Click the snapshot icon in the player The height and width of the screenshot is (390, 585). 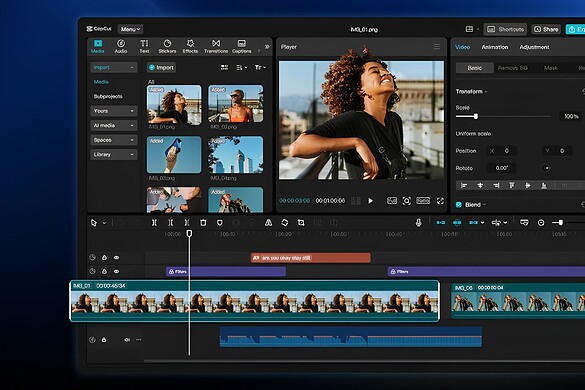pyautogui.click(x=407, y=201)
